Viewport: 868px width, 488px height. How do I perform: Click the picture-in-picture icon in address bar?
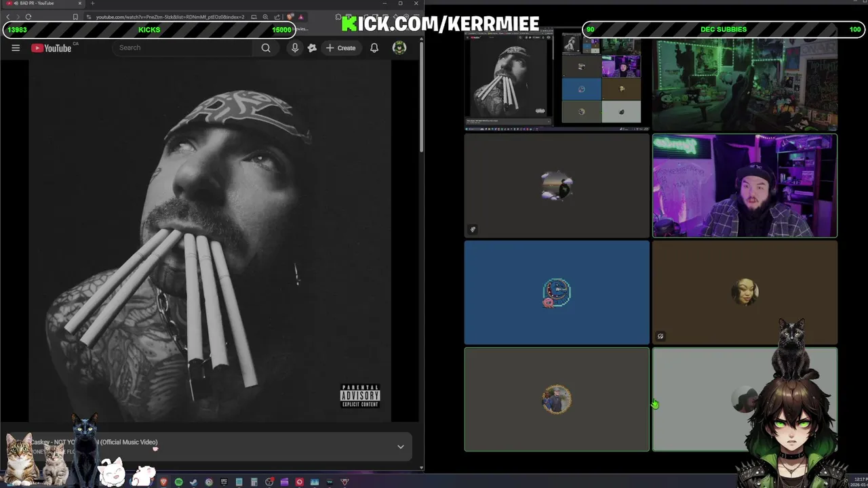pos(254,16)
